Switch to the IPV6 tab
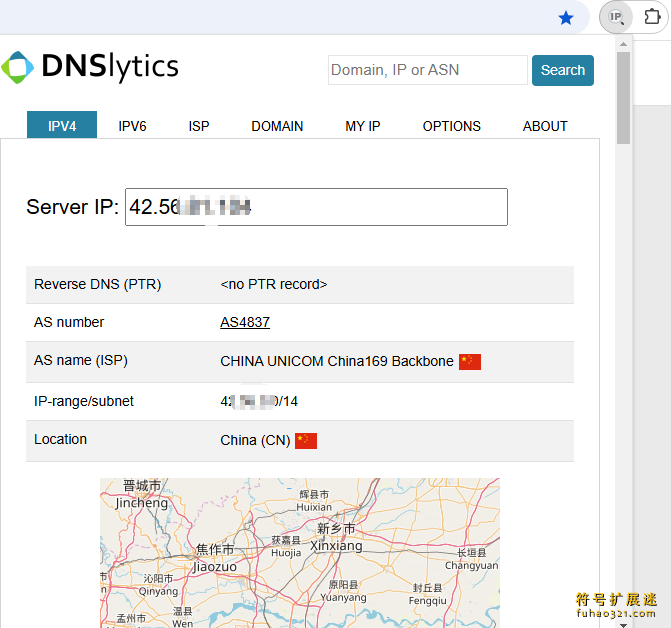671x628 pixels. 132,126
